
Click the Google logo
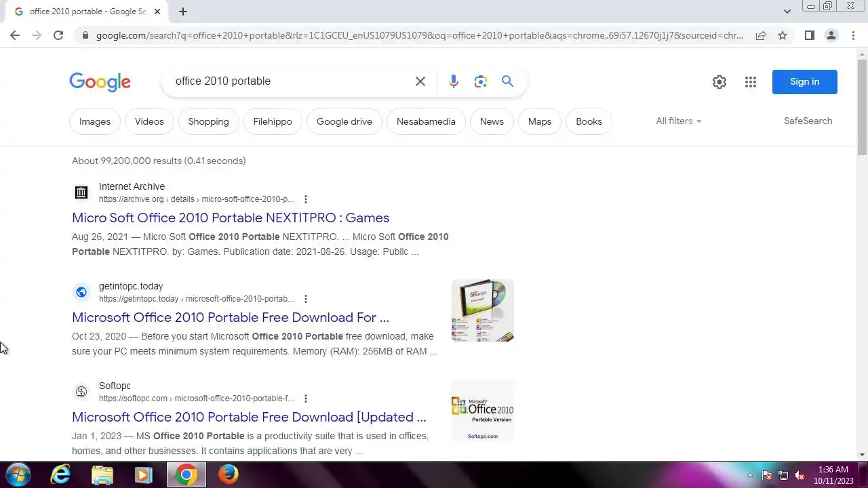[x=100, y=82]
